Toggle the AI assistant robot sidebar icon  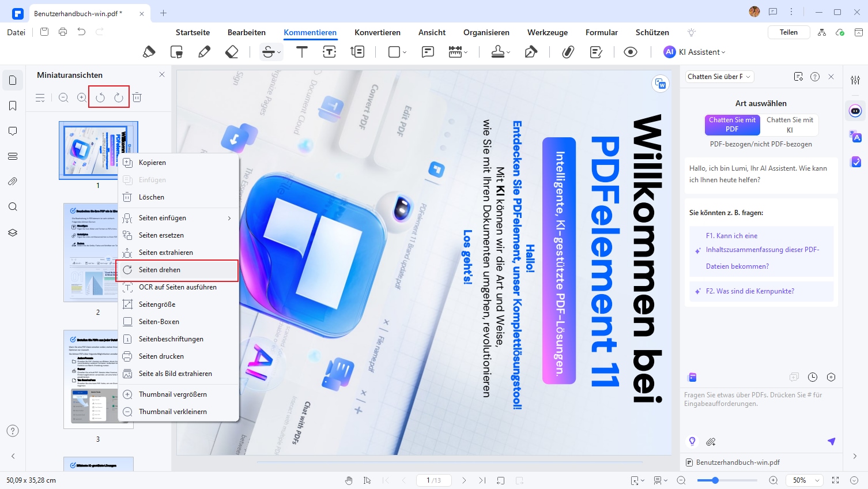coord(855,111)
